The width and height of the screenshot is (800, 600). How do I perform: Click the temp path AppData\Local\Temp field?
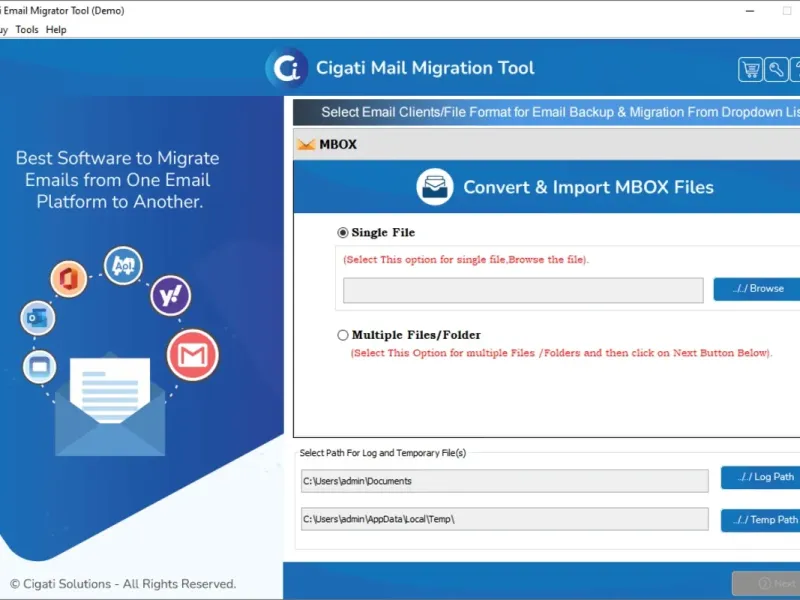point(505,519)
